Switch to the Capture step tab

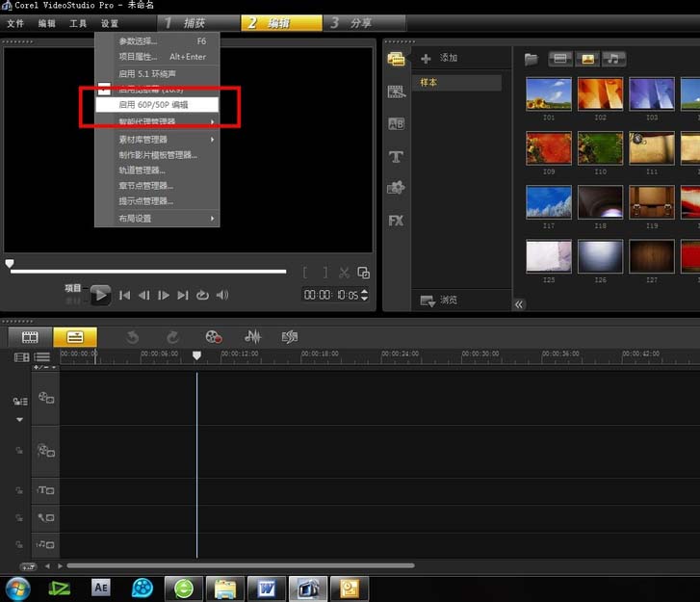click(198, 23)
